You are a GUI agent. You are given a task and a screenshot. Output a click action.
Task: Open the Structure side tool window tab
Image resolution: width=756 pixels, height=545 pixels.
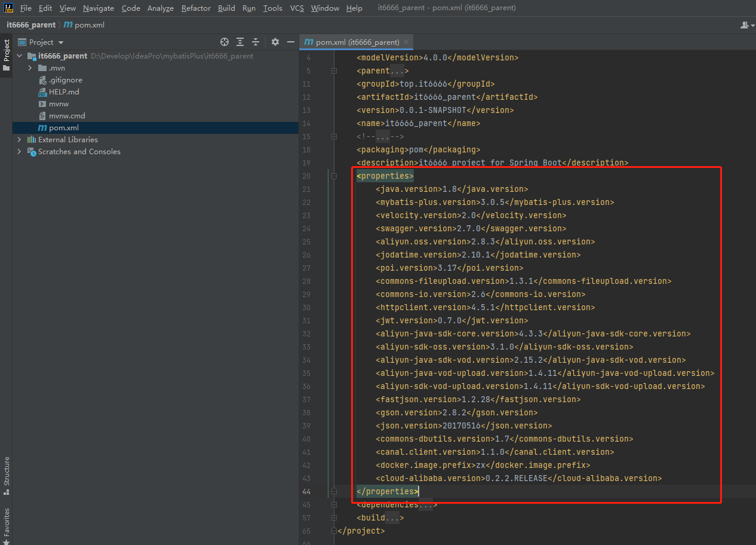pyautogui.click(x=7, y=476)
